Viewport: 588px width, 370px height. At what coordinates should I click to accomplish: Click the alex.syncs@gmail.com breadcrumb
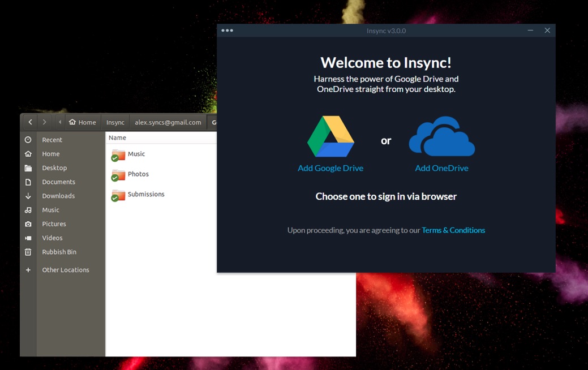[x=168, y=122]
